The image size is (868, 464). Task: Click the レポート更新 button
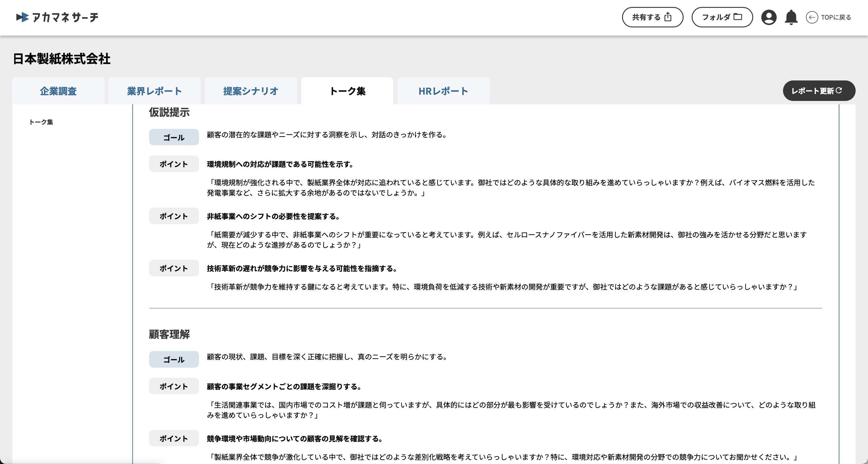[x=819, y=91]
